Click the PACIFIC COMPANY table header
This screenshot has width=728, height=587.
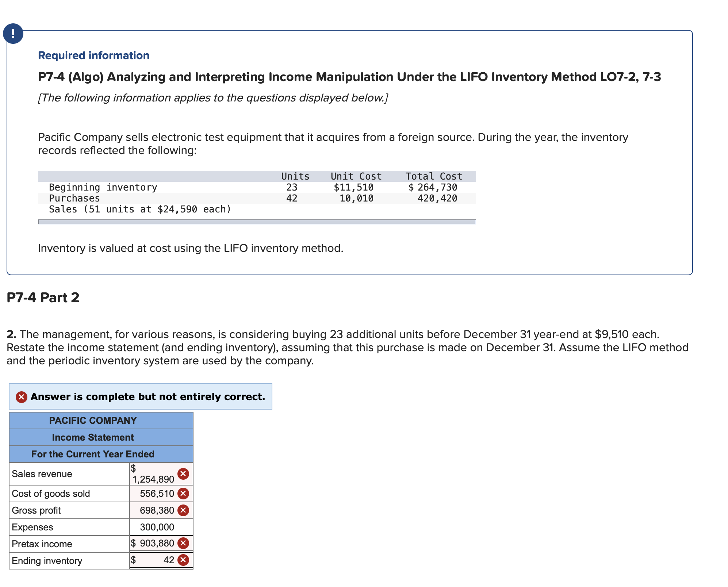tap(93, 421)
